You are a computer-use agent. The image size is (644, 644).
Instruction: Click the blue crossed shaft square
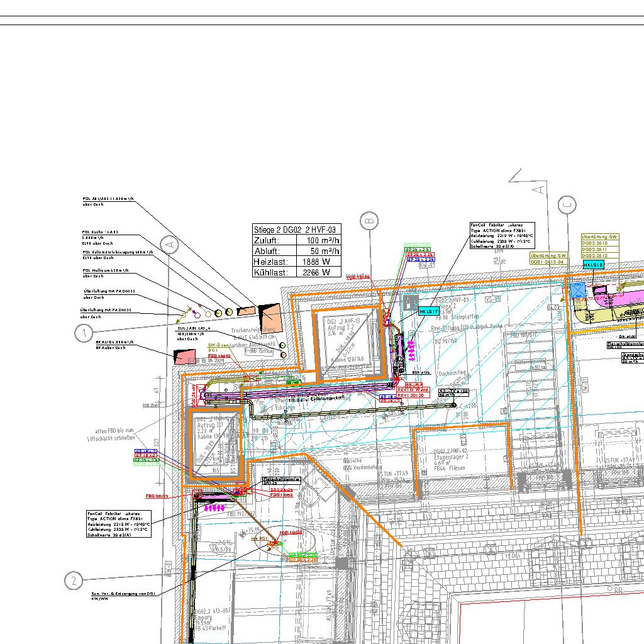tap(577, 290)
